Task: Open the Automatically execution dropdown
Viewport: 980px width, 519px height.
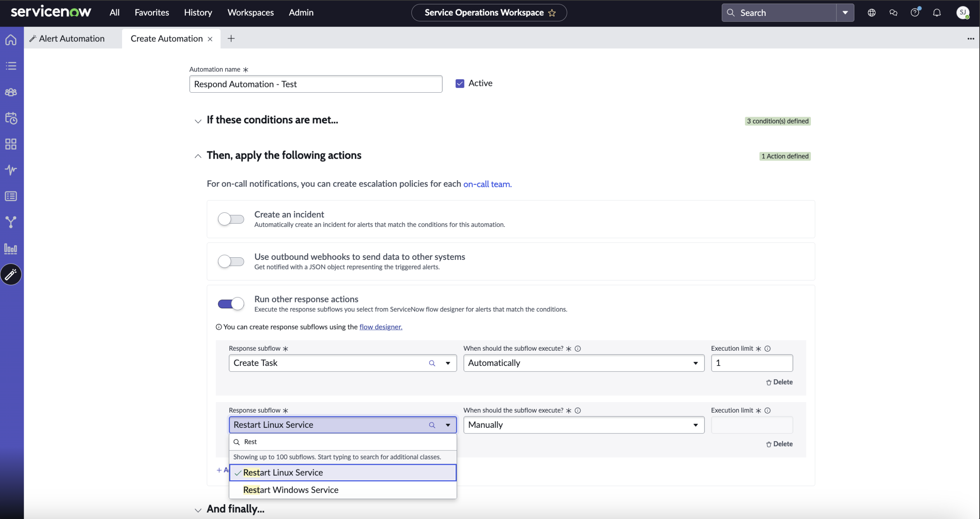Action: (584, 363)
